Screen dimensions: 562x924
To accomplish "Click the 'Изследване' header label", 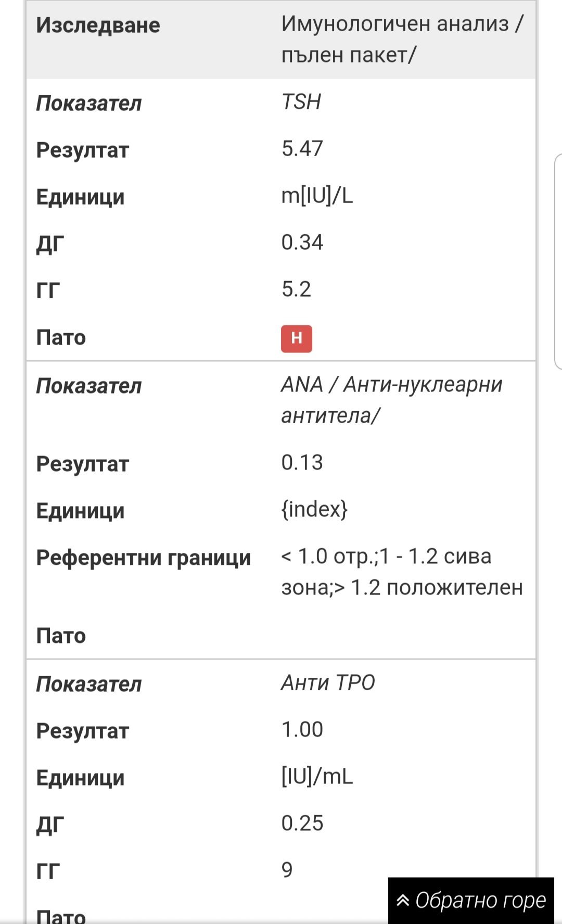I will [x=98, y=25].
